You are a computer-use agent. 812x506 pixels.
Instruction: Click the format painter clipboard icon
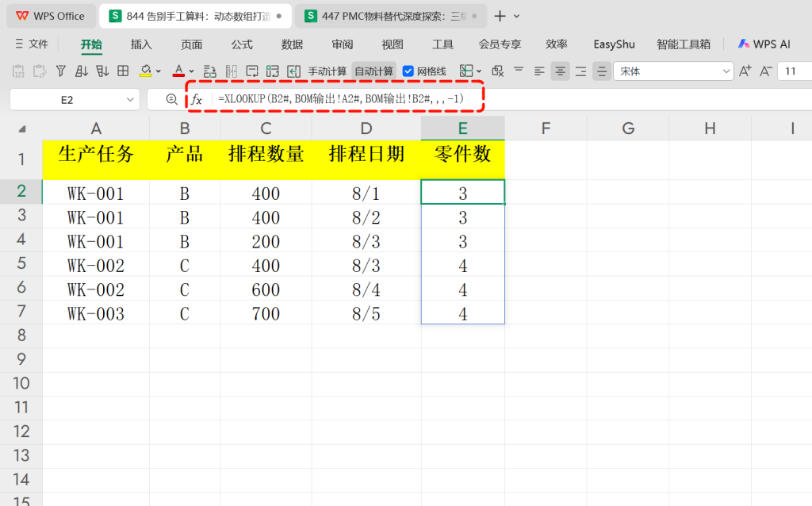(40, 71)
